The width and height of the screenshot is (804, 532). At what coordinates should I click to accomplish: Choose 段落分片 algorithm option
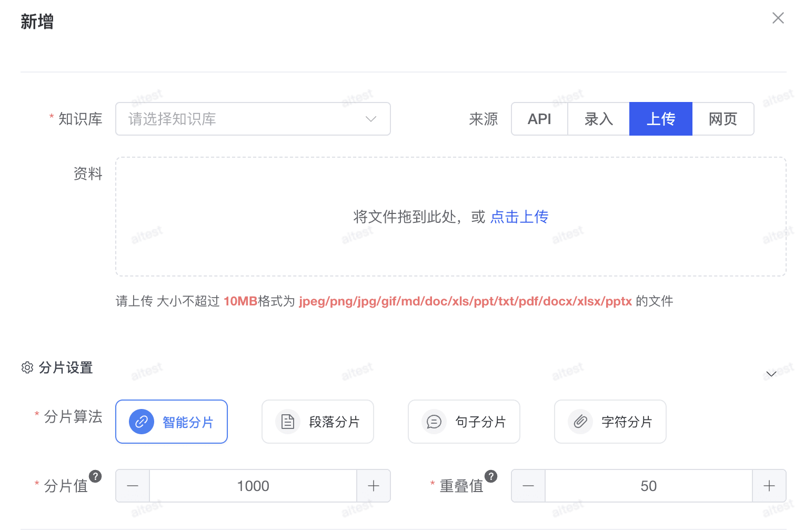pyautogui.click(x=318, y=422)
